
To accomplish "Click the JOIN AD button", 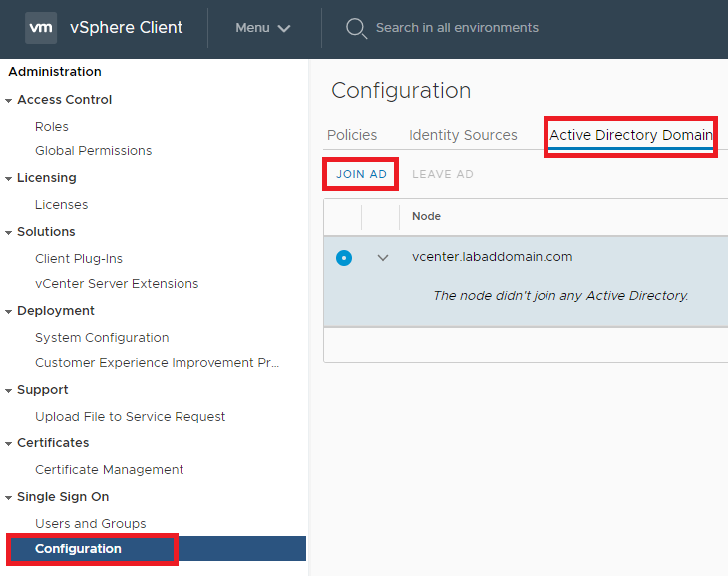I will (361, 174).
